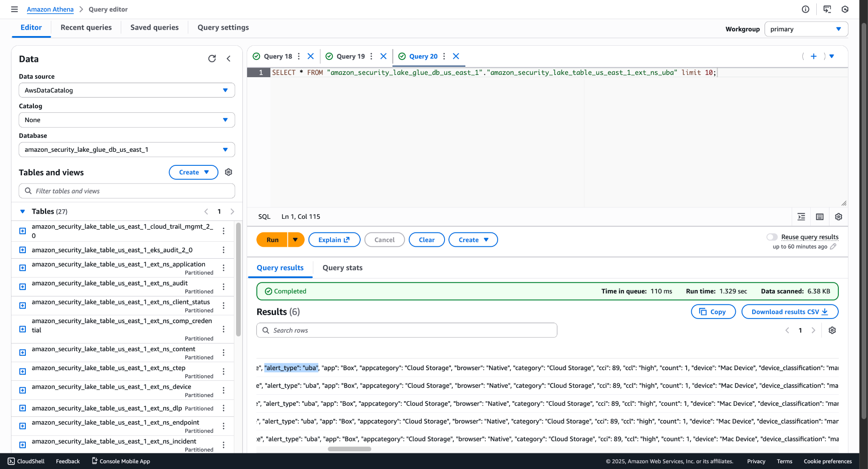
Task: Expand ext_ns_ctep table columns
Action: 23,371
